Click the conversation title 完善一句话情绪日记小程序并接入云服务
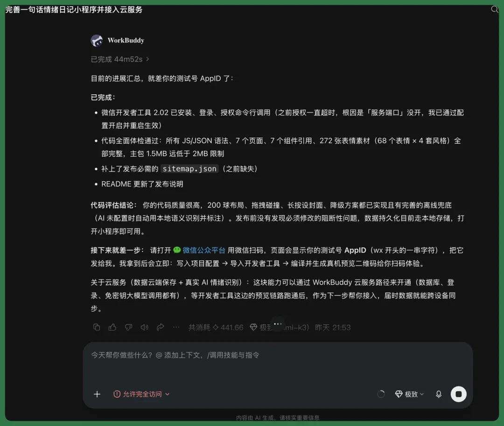Screen dimensions: 504x426 click(74, 10)
